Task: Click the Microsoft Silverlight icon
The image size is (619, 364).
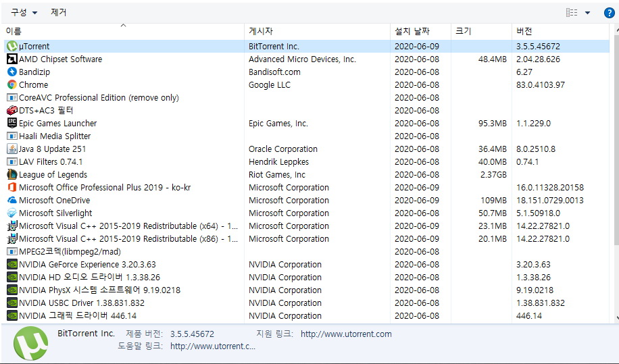Action: coord(12,213)
